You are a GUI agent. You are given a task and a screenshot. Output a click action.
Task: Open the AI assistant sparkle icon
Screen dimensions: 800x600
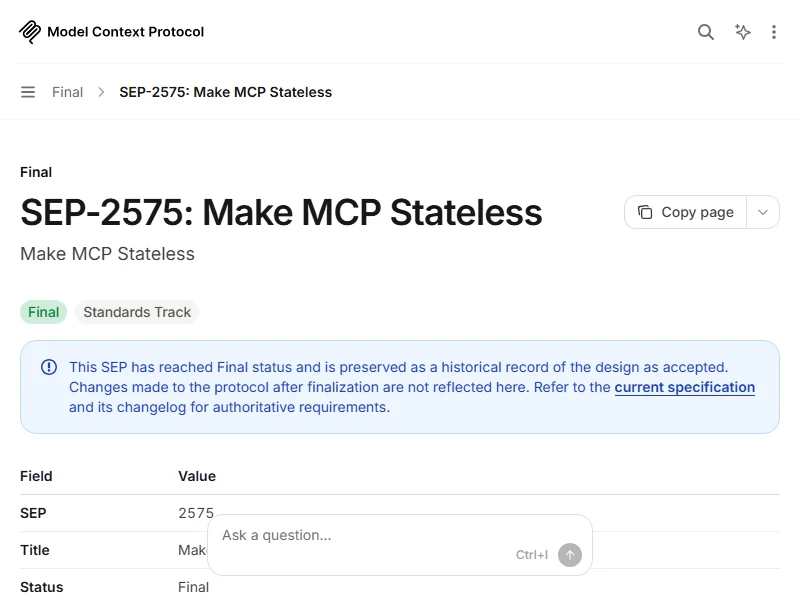click(743, 32)
